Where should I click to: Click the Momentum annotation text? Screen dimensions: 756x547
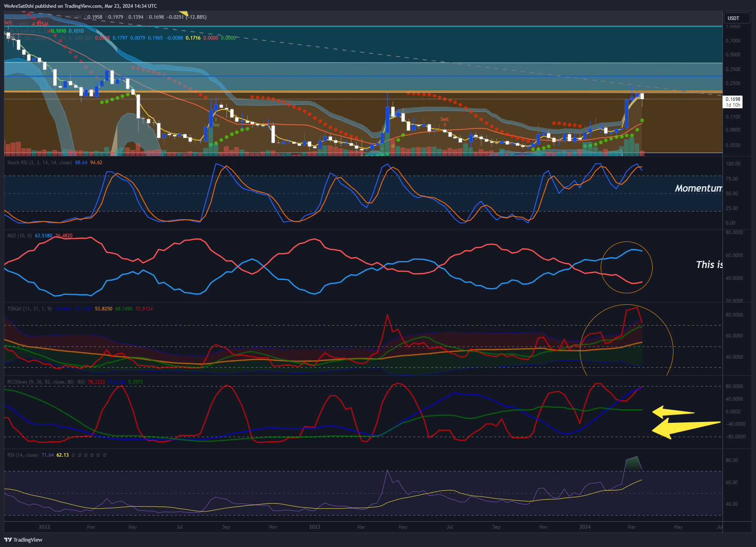coord(698,188)
